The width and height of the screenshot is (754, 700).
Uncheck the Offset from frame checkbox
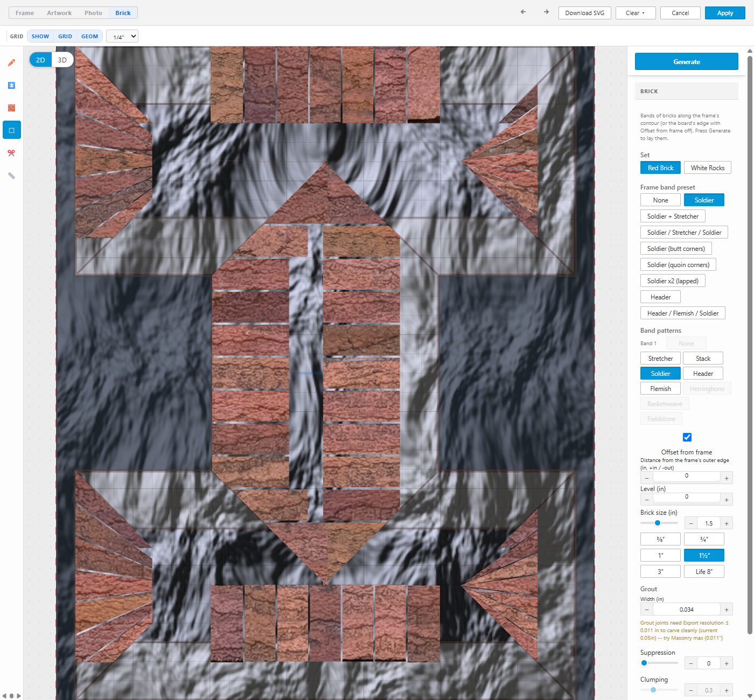click(687, 437)
